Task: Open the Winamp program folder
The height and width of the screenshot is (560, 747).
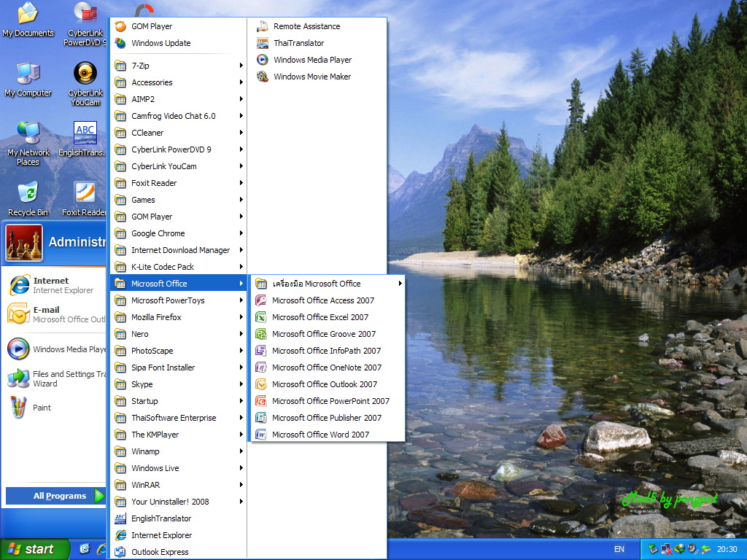Action: (x=179, y=451)
